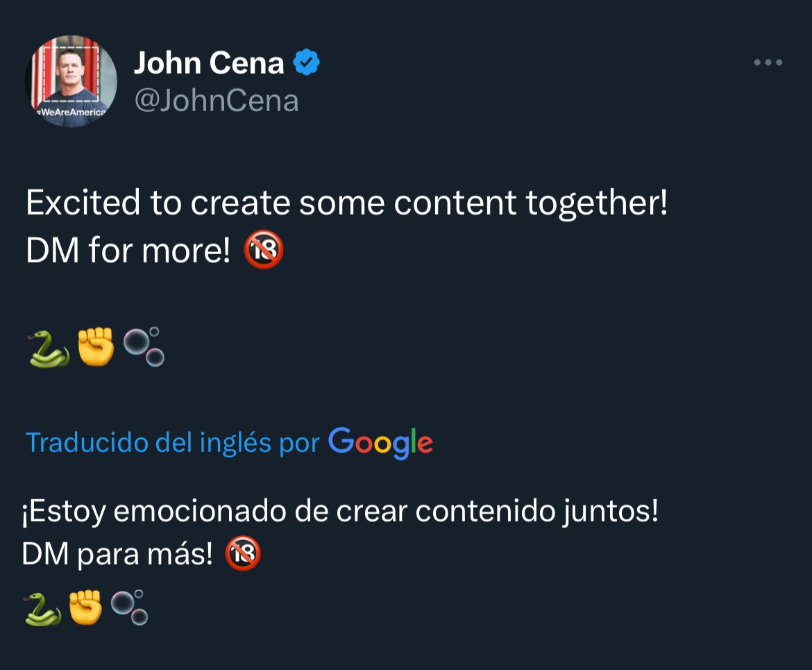Click the 18+ emoji in the Spanish translation
812x670 pixels.
[x=244, y=553]
